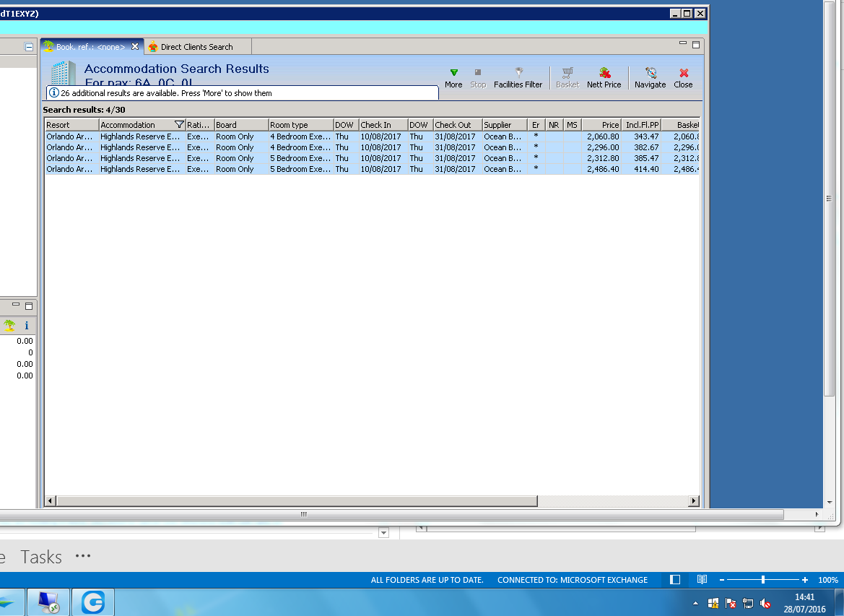Image resolution: width=844 pixels, height=616 pixels.
Task: Click the Basket toolbar button
Action: pos(567,78)
